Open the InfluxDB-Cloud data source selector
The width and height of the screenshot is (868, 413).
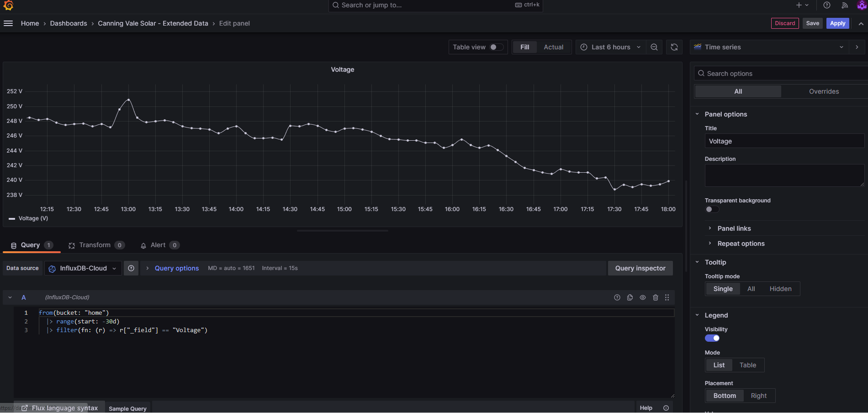coord(83,268)
